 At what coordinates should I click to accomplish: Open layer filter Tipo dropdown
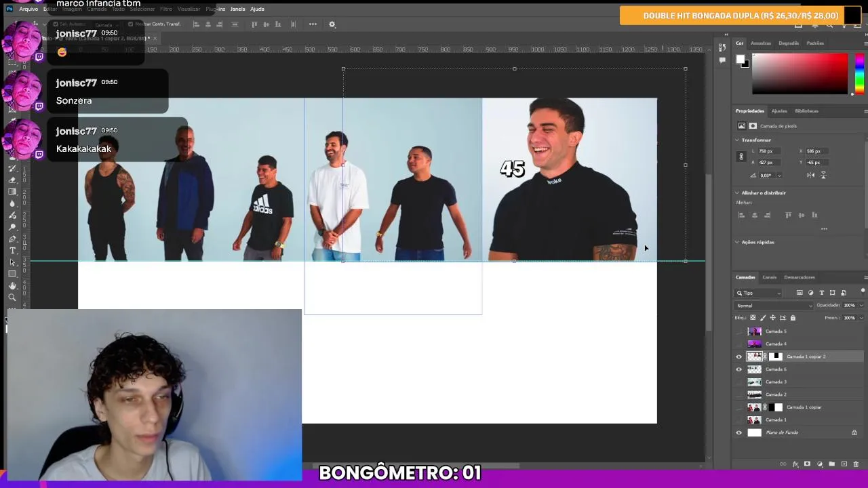[x=759, y=293]
